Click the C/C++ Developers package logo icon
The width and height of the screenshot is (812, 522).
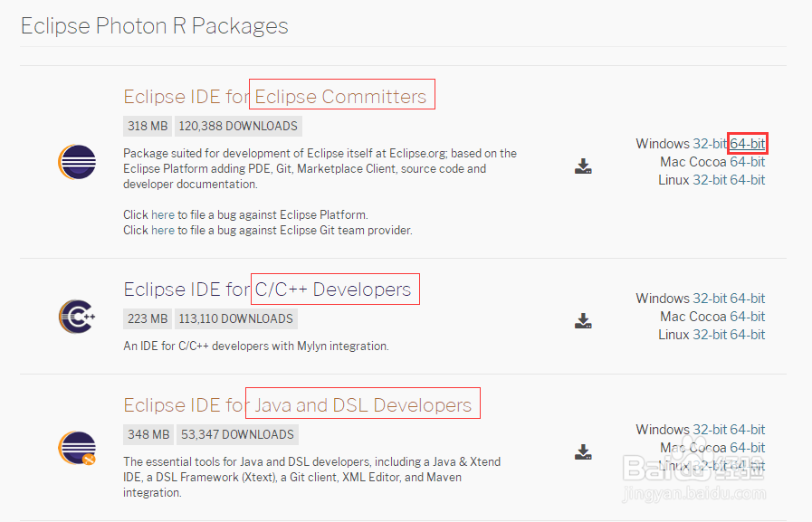click(77, 317)
